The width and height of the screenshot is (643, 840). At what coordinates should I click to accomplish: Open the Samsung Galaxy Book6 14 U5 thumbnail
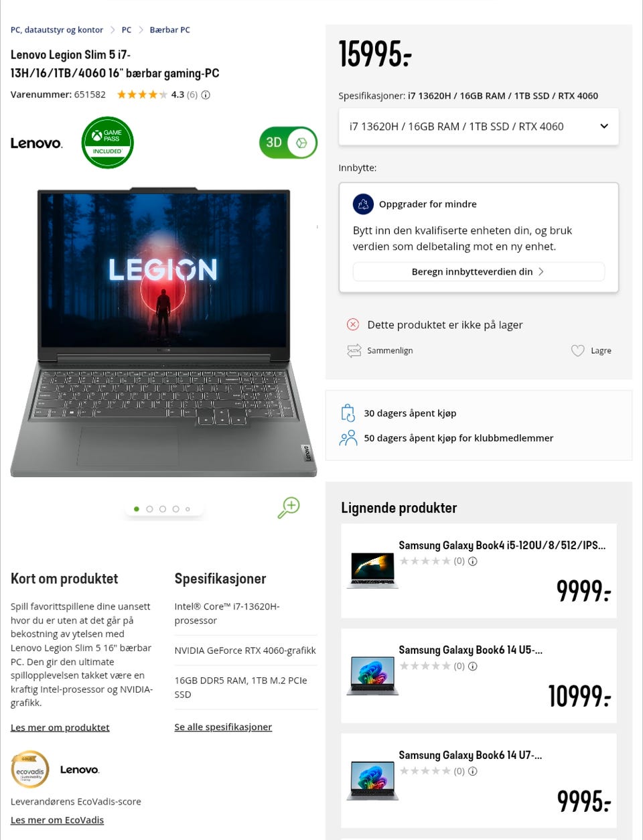point(372,675)
